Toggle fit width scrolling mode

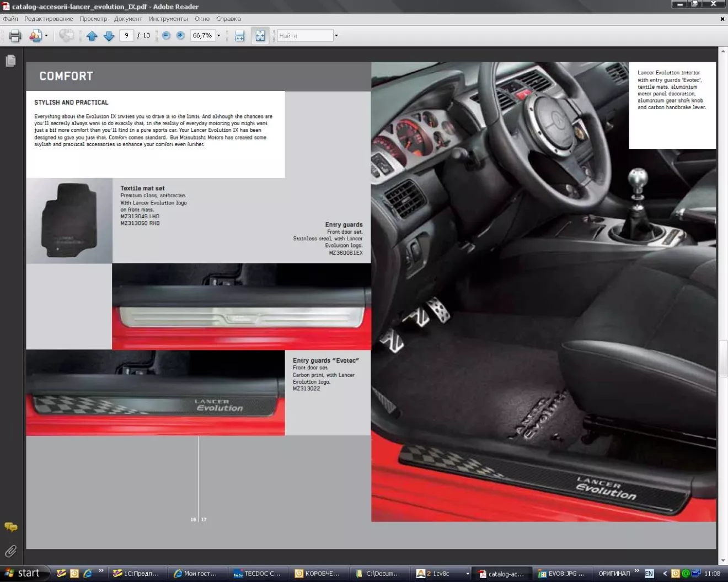[x=240, y=36]
